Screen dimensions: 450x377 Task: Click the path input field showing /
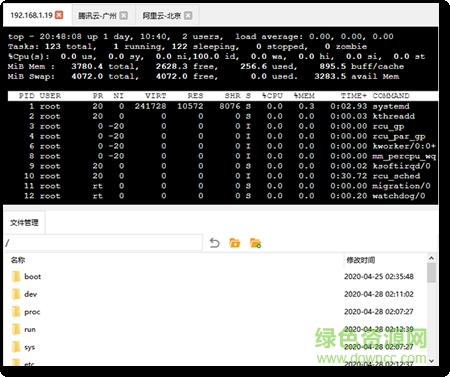103,243
